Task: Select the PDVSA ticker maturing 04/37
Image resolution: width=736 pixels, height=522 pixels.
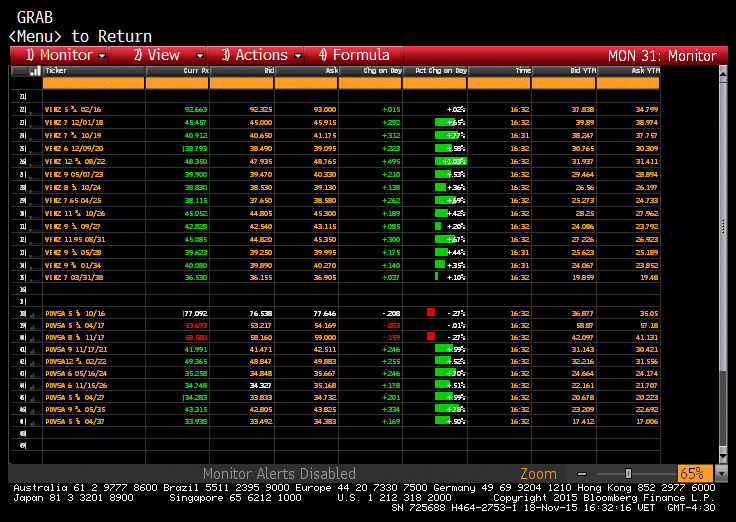Action: coord(75,422)
